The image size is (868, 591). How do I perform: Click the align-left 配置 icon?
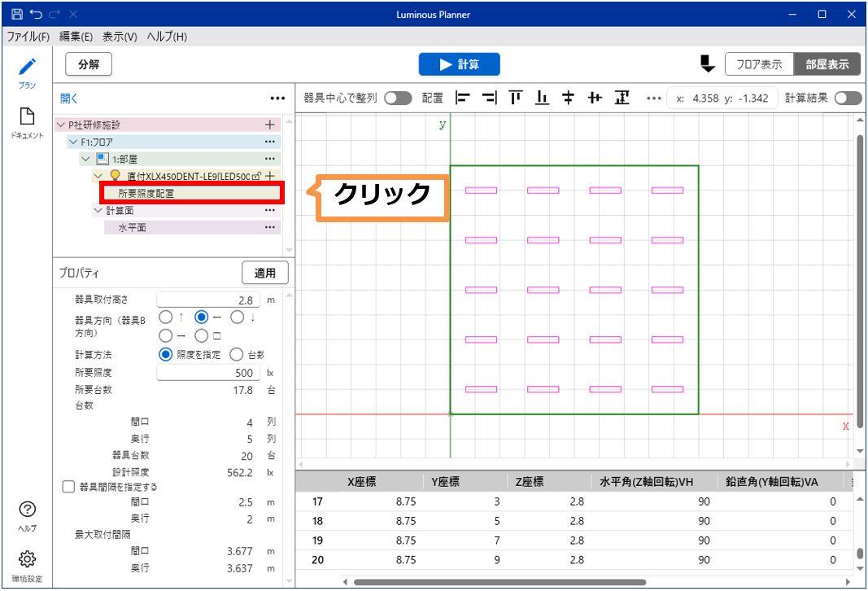pyautogui.click(x=464, y=98)
